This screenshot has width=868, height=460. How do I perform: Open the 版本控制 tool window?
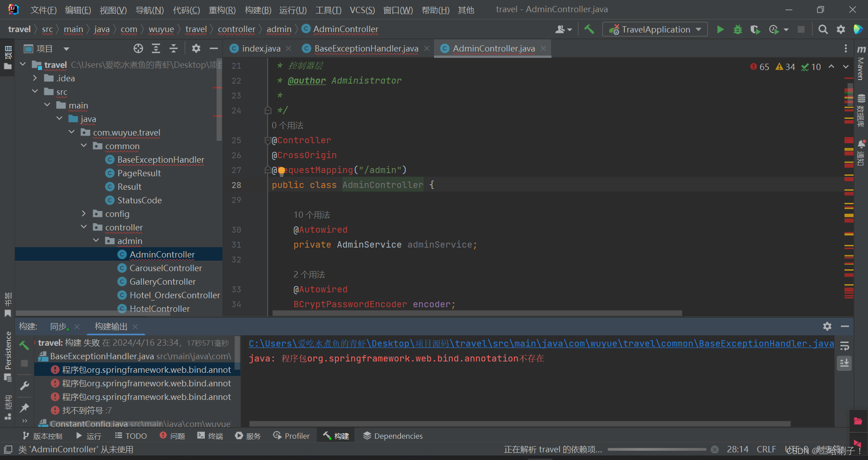(x=42, y=436)
